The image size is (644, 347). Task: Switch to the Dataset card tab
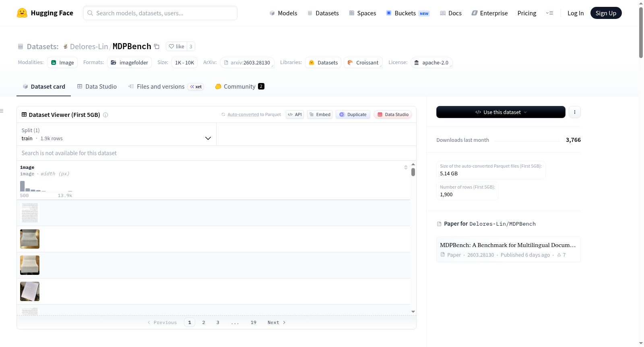44,87
